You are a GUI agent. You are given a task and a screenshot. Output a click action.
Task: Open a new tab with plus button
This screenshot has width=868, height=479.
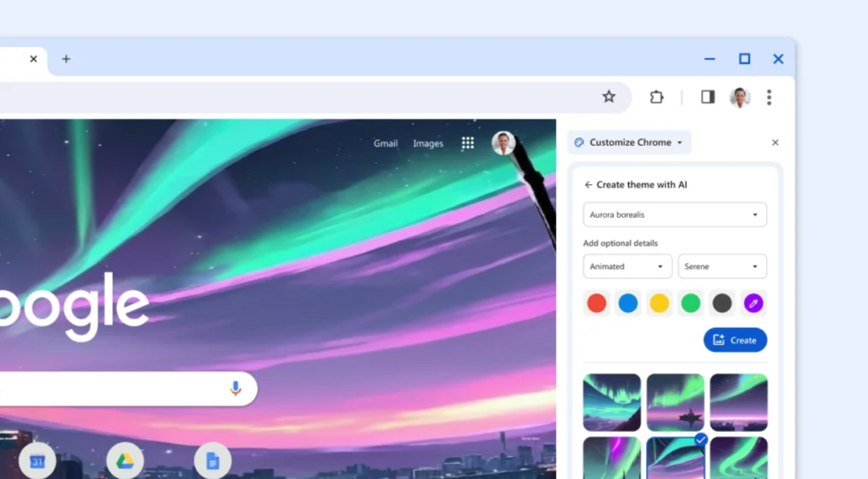pyautogui.click(x=66, y=58)
